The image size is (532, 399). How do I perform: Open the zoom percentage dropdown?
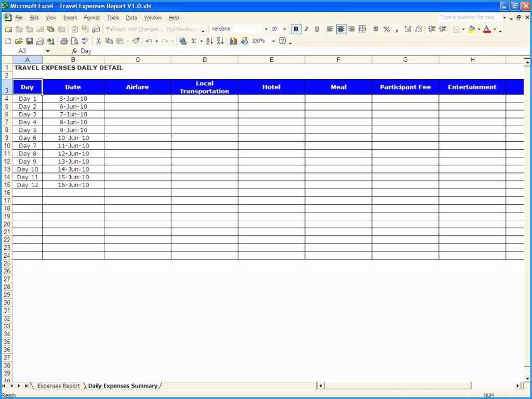[273, 42]
